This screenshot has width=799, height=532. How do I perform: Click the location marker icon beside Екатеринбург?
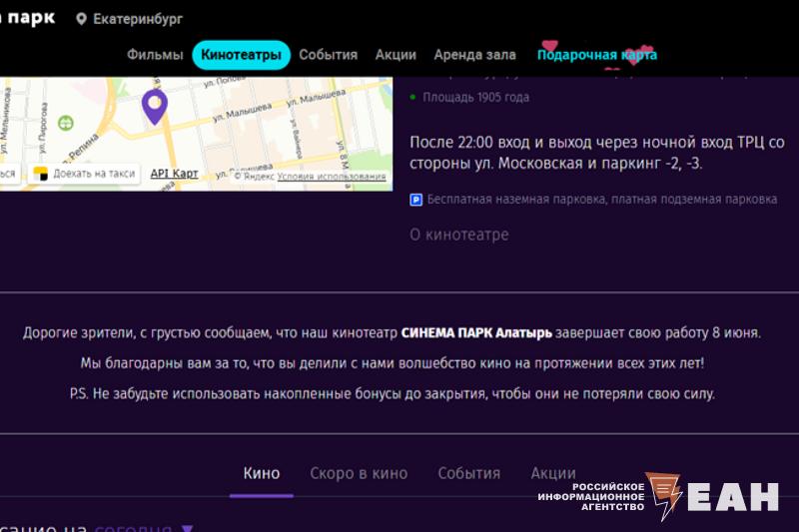pyautogui.click(x=82, y=19)
